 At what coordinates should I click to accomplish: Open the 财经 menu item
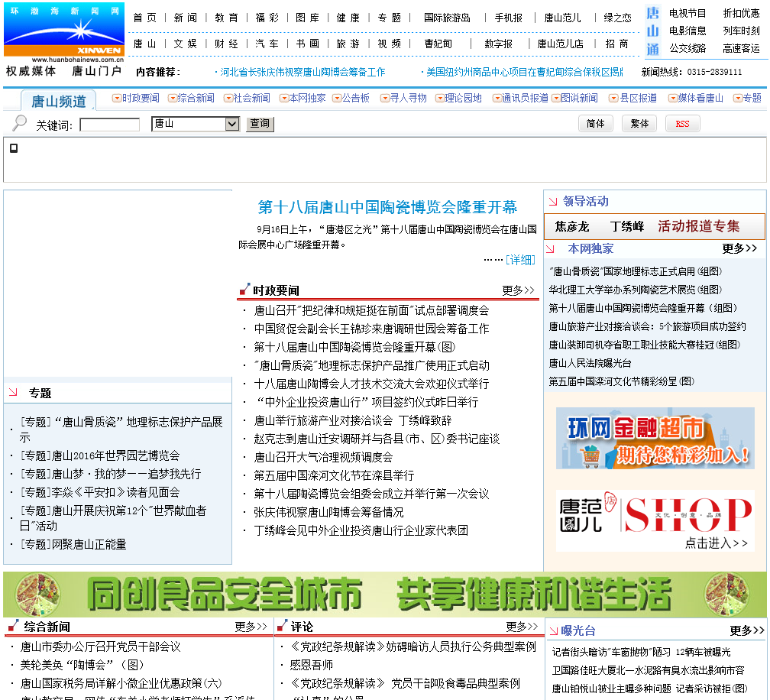point(226,44)
